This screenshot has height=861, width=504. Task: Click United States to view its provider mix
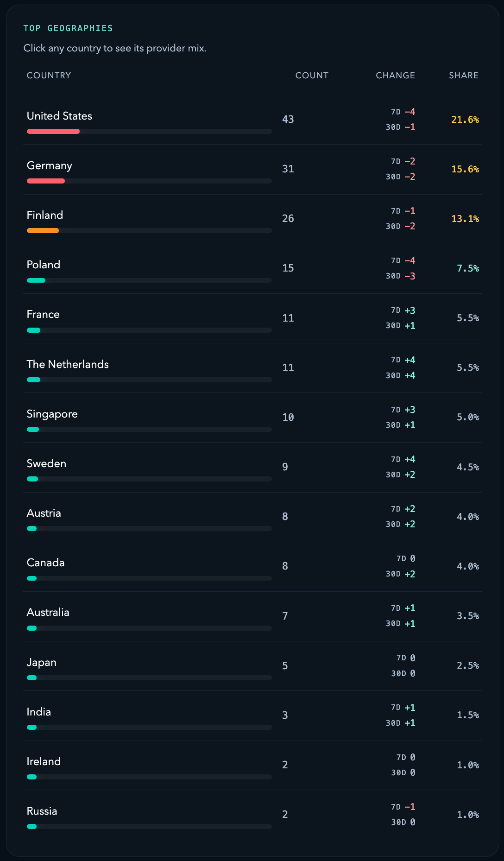(x=59, y=116)
